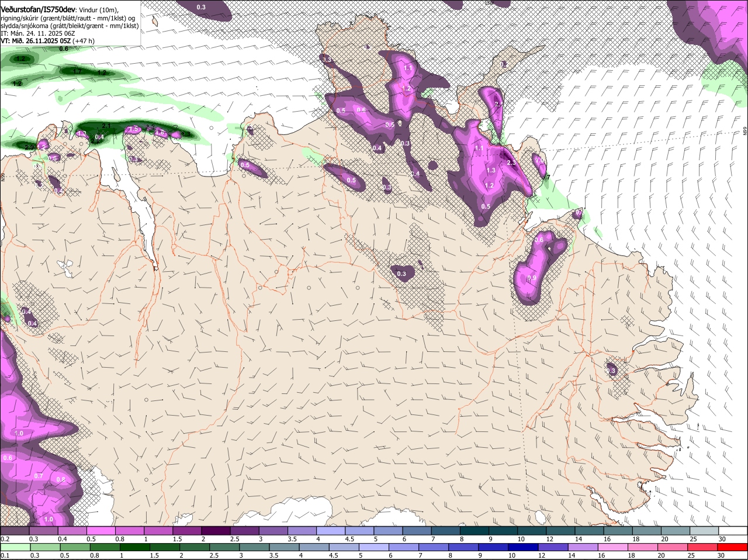Click the 0.9 snowfall value on the map
Image resolution: width=748 pixels, height=560 pixels.
click(532, 278)
